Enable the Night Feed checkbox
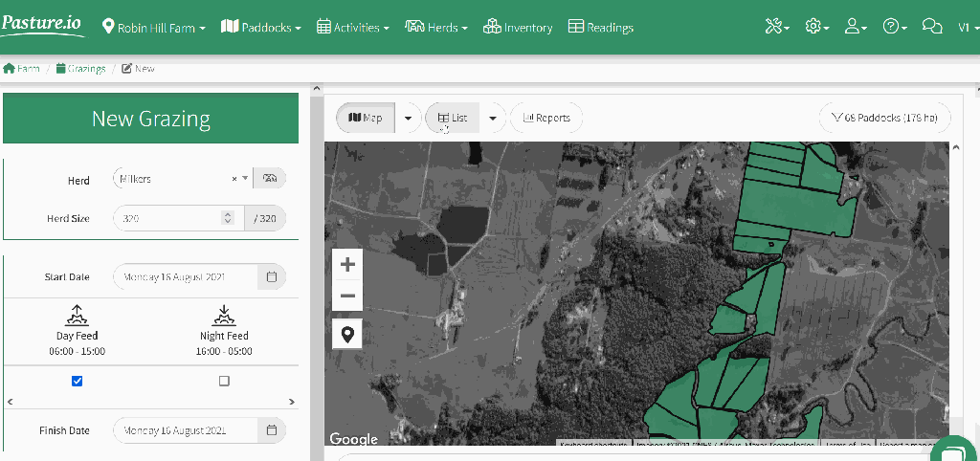 pyautogui.click(x=224, y=381)
